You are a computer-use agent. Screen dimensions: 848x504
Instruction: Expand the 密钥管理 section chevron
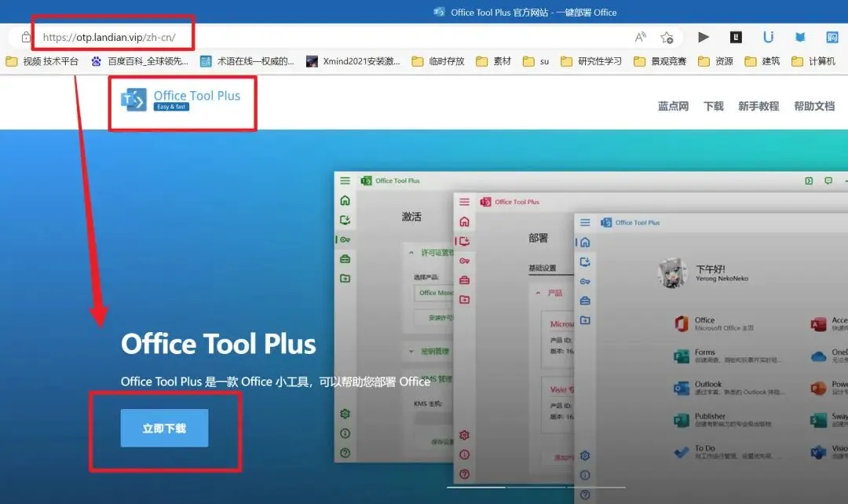point(411,351)
